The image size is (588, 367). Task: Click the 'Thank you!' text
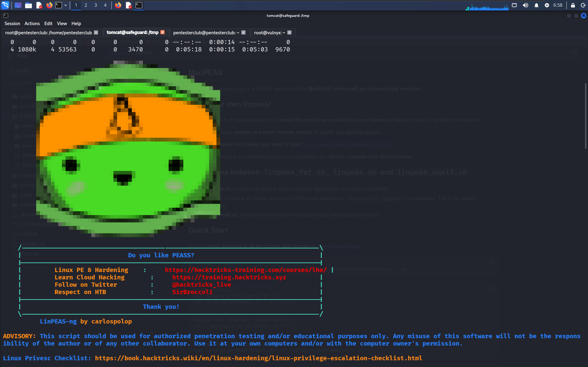tap(161, 307)
